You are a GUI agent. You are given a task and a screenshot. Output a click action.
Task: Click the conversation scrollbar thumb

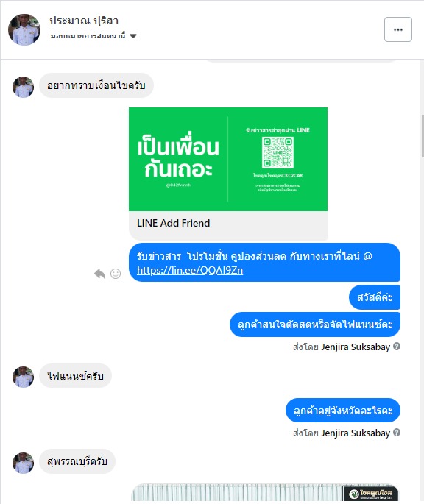(x=423, y=135)
